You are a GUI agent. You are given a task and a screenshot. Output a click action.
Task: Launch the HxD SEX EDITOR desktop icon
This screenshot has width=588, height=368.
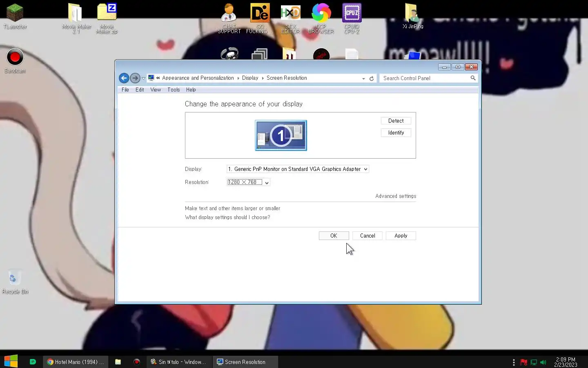(290, 18)
